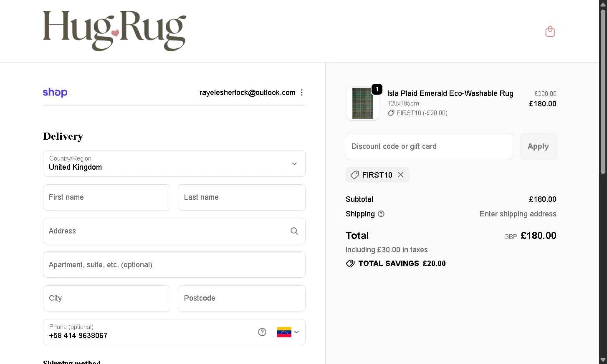
Task: Click the Postcode field
Action: click(x=242, y=298)
